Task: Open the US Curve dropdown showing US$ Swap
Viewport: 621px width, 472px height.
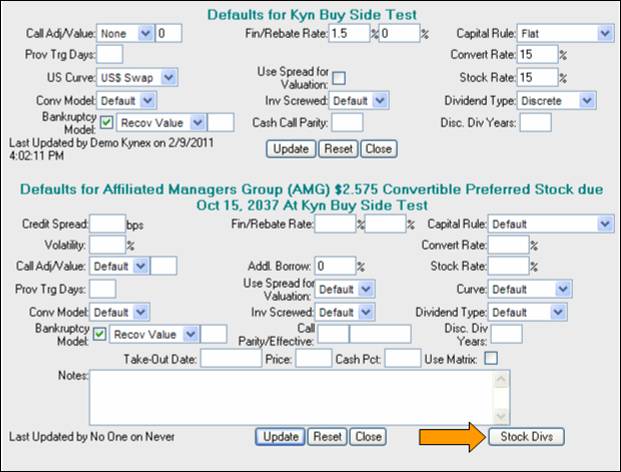Action: tap(137, 77)
